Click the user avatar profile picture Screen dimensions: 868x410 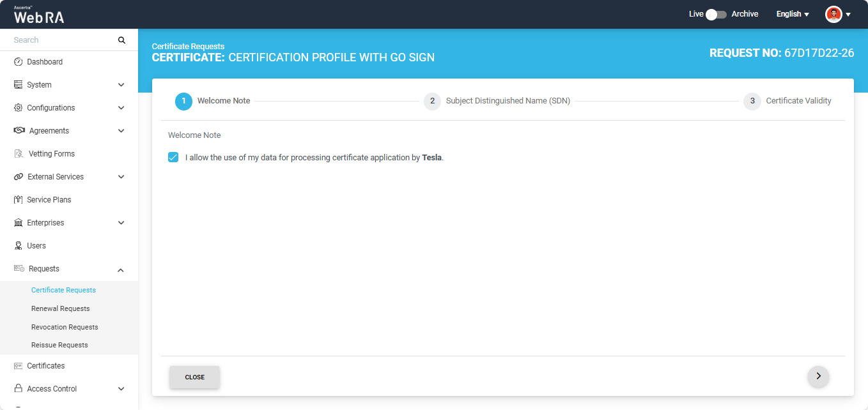833,14
